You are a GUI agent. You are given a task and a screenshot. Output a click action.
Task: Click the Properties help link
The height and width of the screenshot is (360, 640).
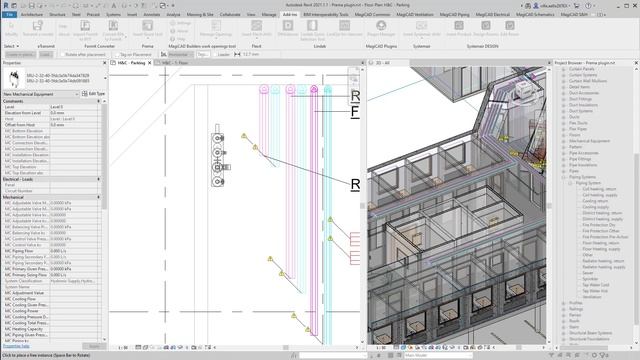(x=16, y=346)
